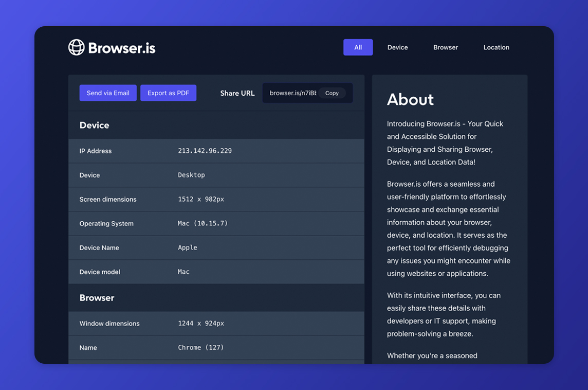Click the Chrome (127) value
The height and width of the screenshot is (390, 588).
coord(200,348)
